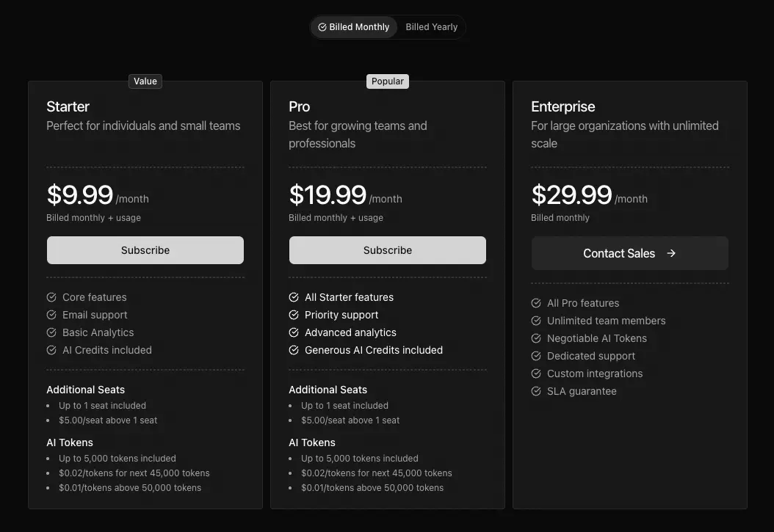Image resolution: width=774 pixels, height=532 pixels.
Task: Click the check icon beside Advanced analytics
Action: coord(293,332)
